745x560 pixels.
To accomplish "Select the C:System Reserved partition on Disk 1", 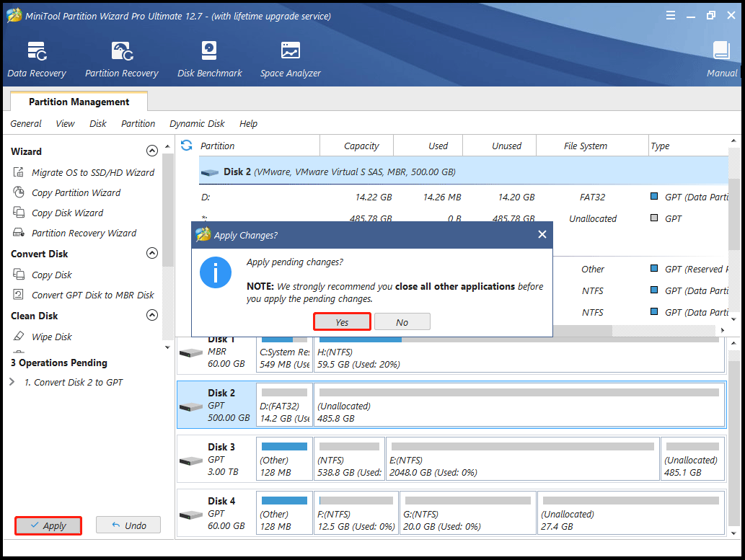I will pyautogui.click(x=285, y=355).
